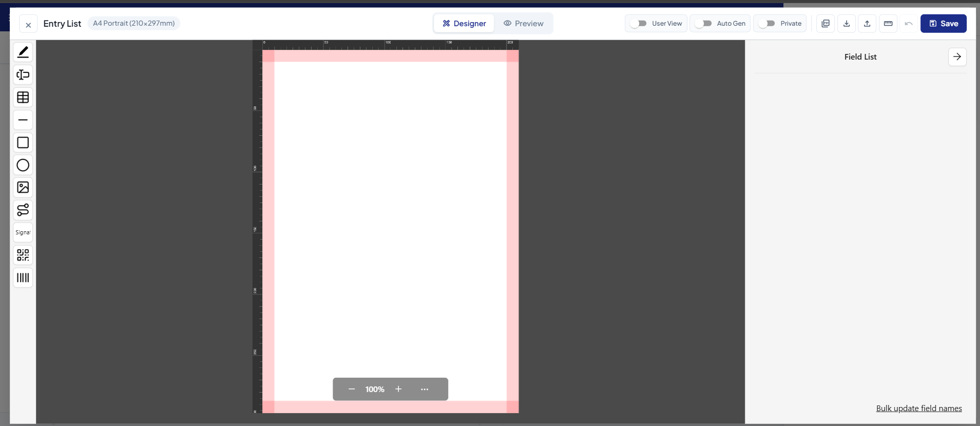980x426 pixels.
Task: Add a Signature field
Action: pos(23,232)
